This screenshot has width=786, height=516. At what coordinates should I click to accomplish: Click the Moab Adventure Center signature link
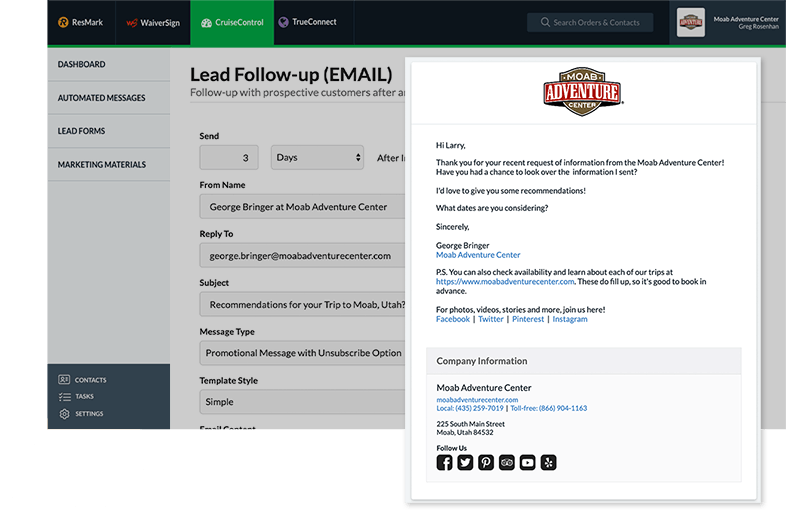[478, 255]
